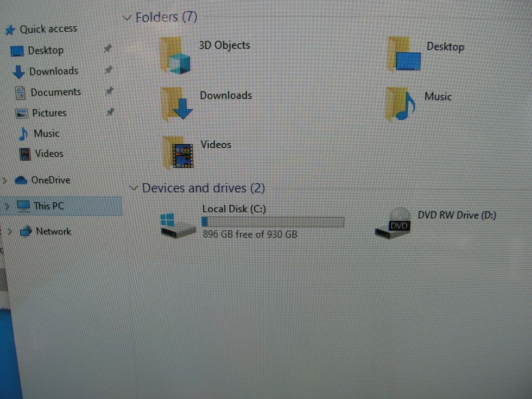532x399 pixels.
Task: Click the '3D Objects' folder name
Action: [x=224, y=45]
